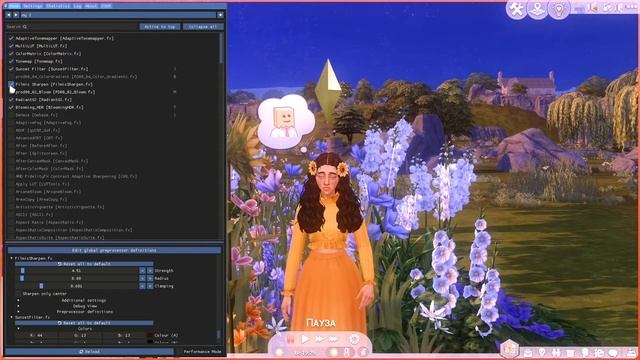Uncheck the Blooming_HDR effect
The width and height of the screenshot is (640, 360).
11,107
